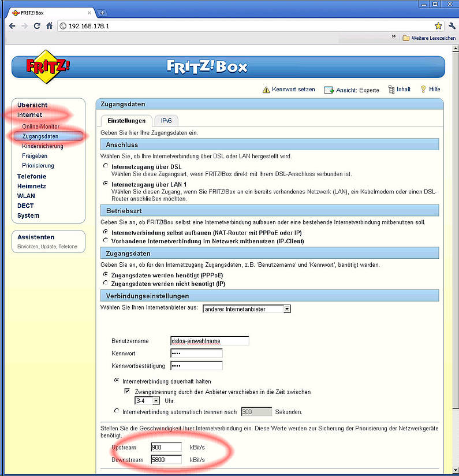
Task: Click the Hilfe question mark icon
Action: pyautogui.click(x=423, y=89)
